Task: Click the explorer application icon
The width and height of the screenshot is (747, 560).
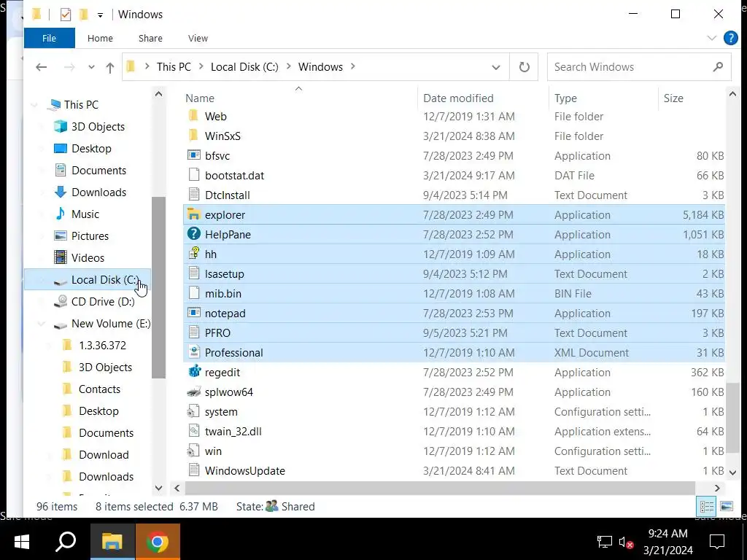Action: (x=193, y=215)
